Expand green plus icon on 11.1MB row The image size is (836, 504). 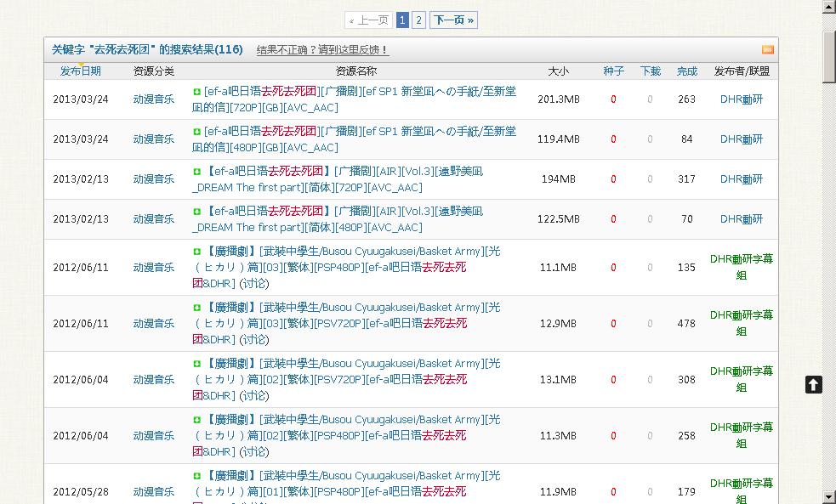pyautogui.click(x=196, y=252)
